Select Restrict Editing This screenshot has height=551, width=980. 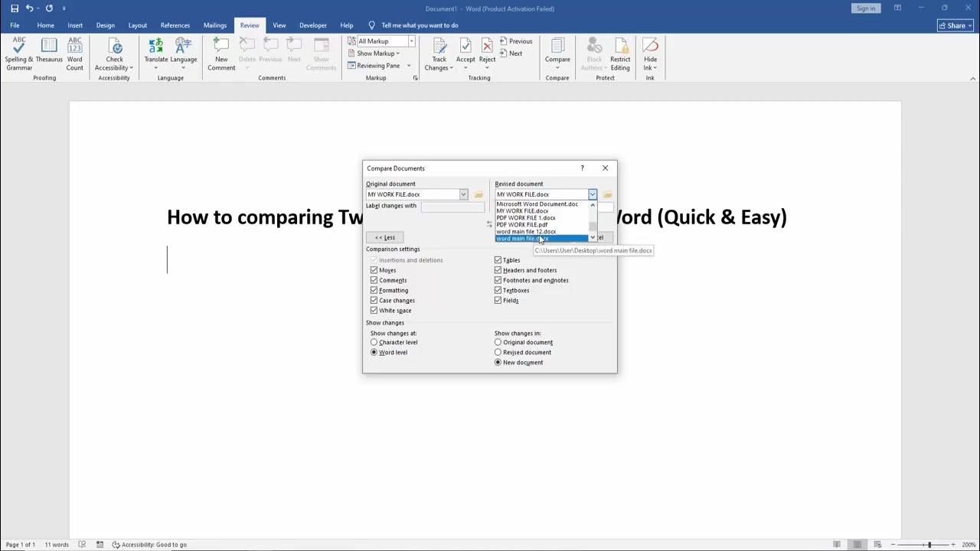(620, 54)
